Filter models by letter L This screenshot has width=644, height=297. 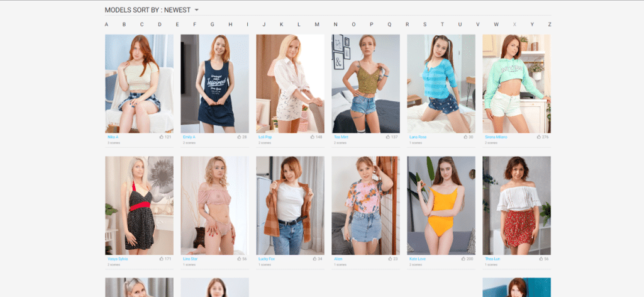[299, 25]
